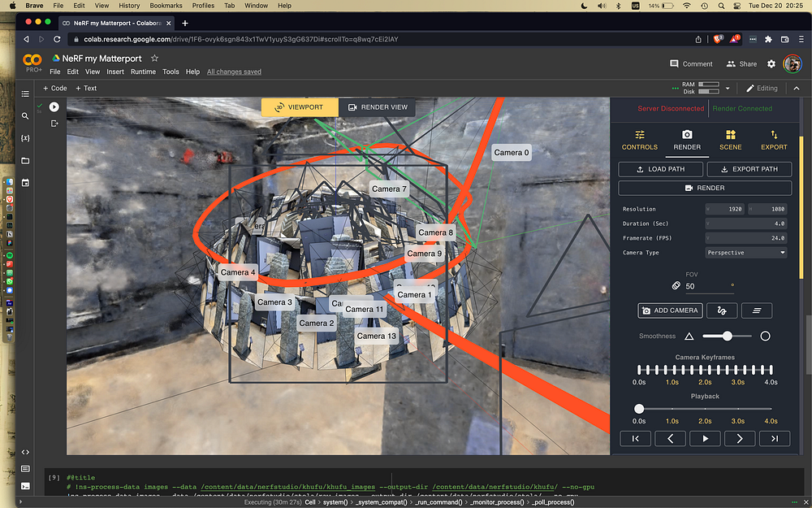The width and height of the screenshot is (812, 508).
Task: Open macOS Bookmarks menu
Action: click(166, 6)
